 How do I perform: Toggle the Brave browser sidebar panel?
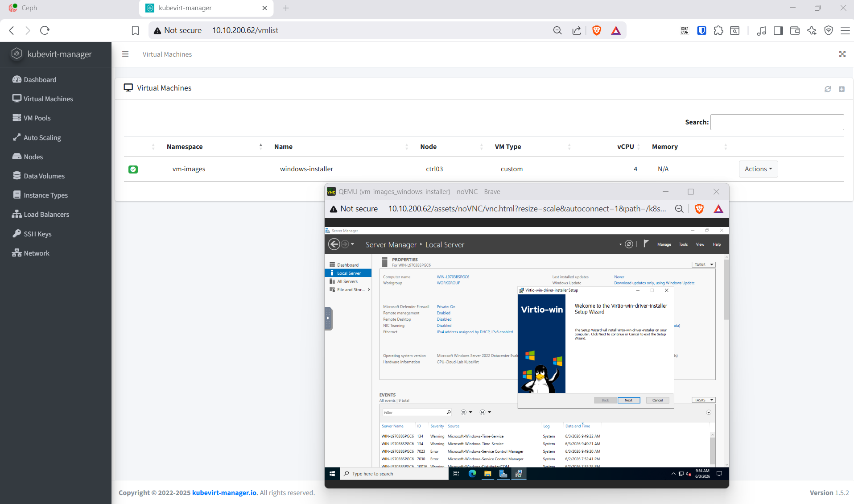pyautogui.click(x=778, y=30)
